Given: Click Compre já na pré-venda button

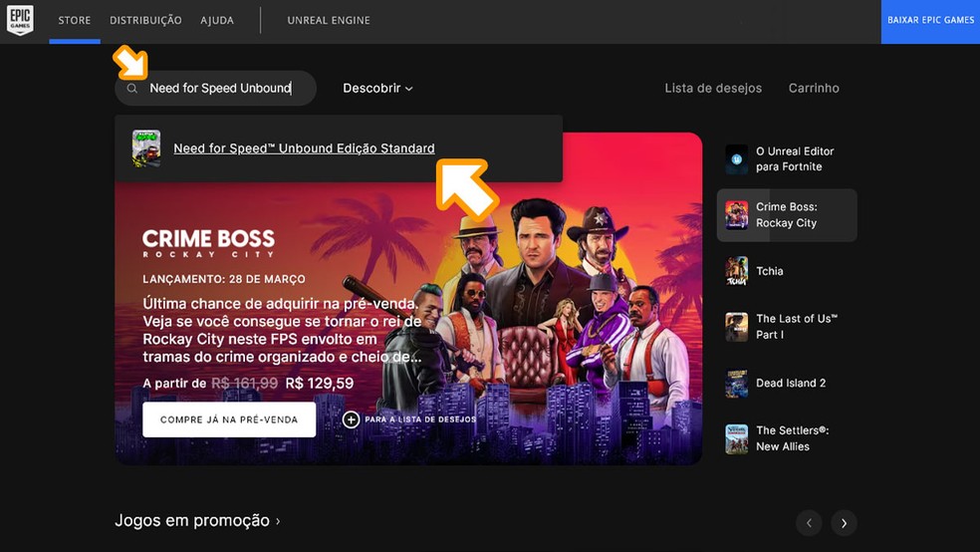Looking at the screenshot, I should (229, 419).
